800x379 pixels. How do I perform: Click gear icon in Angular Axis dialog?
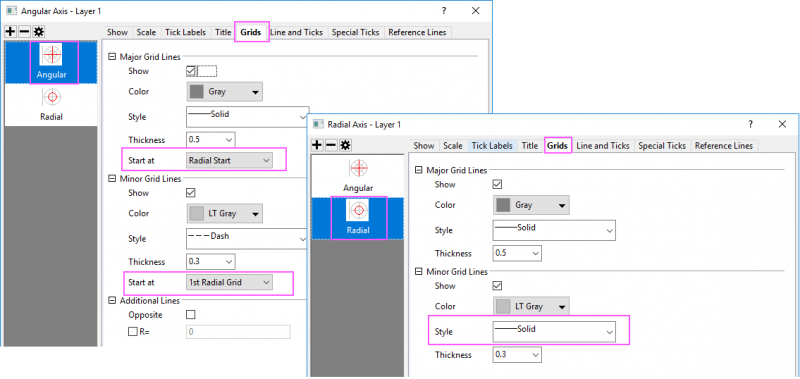click(x=39, y=32)
